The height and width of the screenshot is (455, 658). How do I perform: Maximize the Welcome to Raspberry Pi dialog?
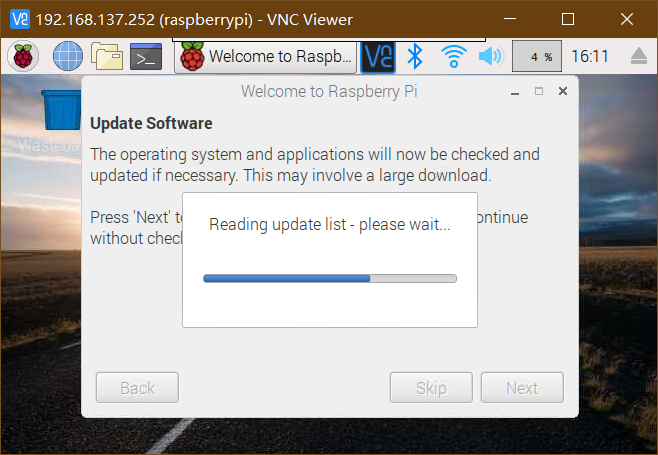coord(539,91)
